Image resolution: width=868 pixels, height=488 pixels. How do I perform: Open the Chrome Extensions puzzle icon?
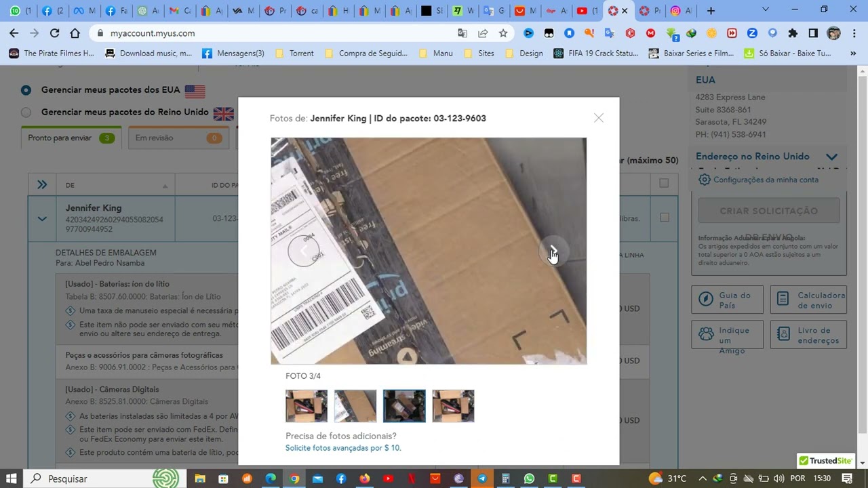[x=793, y=33]
